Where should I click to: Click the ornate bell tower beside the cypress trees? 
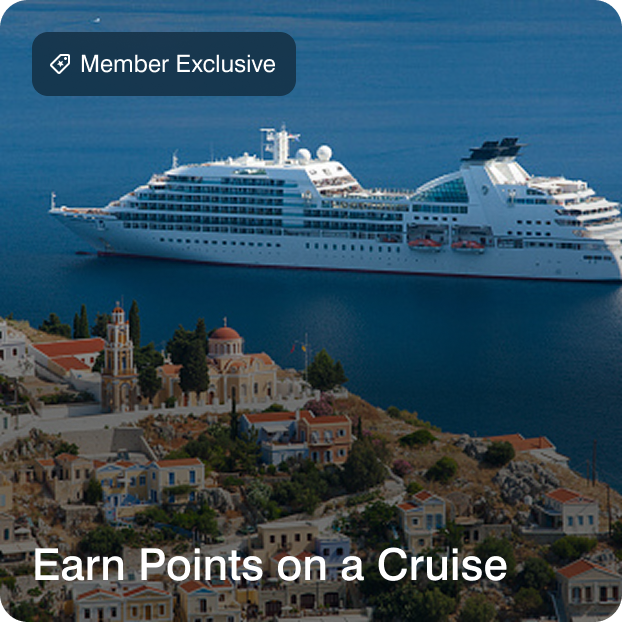click(x=119, y=359)
